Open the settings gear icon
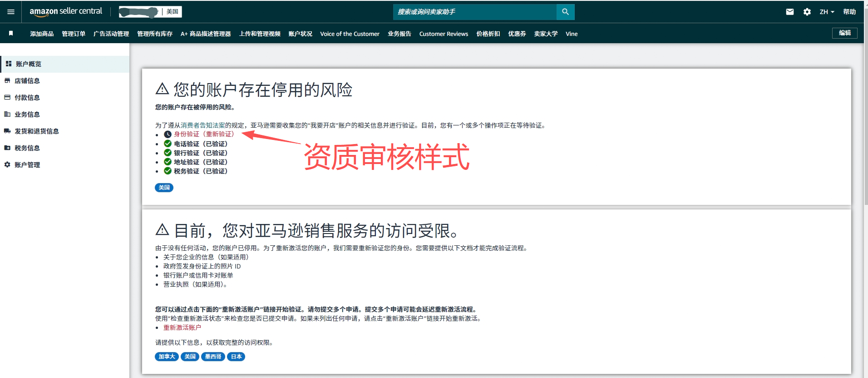Screen dimensions: 868x378 (807, 12)
